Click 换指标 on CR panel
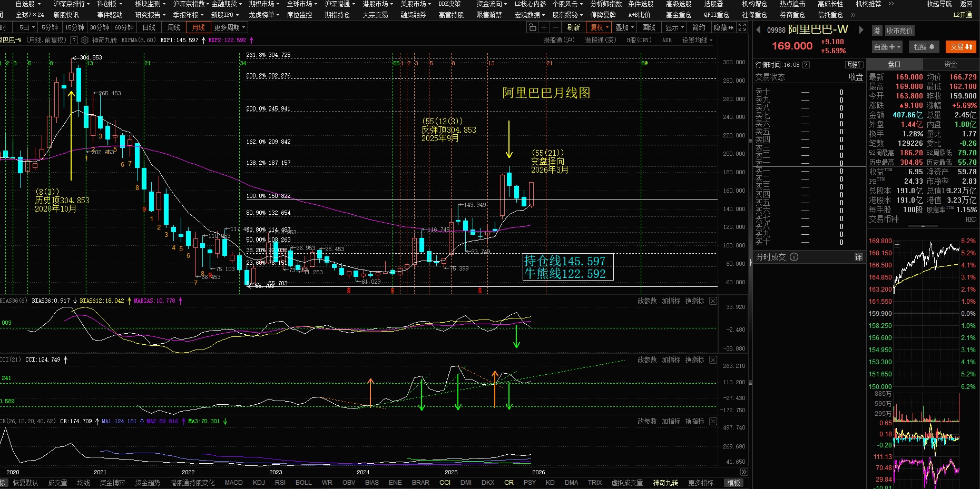The image size is (980, 489). (694, 421)
